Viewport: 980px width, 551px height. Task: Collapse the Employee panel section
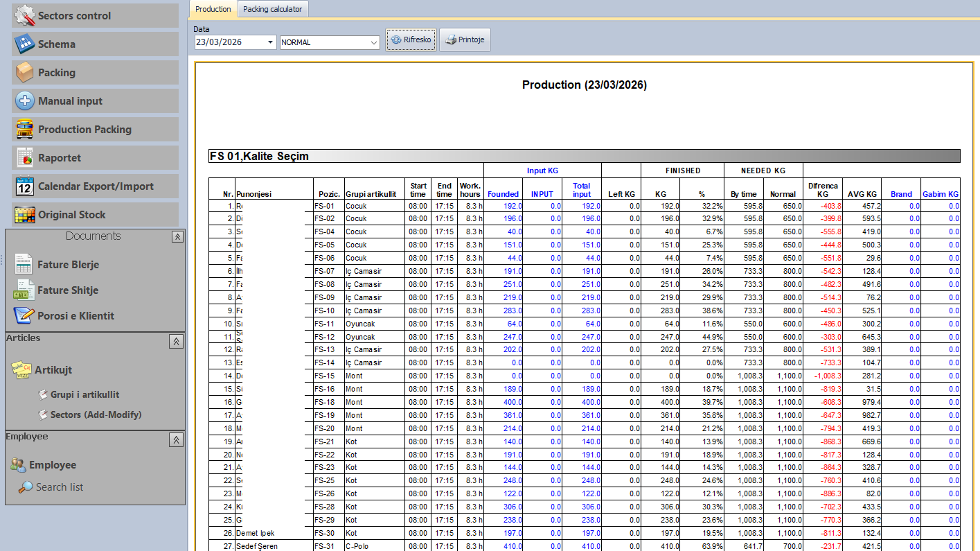tap(176, 439)
